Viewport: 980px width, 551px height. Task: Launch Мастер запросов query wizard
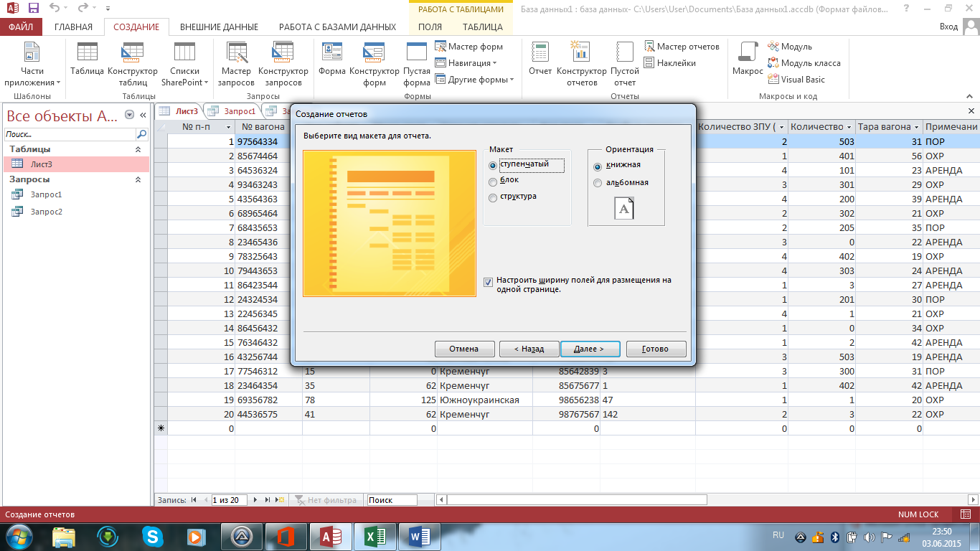coord(236,64)
